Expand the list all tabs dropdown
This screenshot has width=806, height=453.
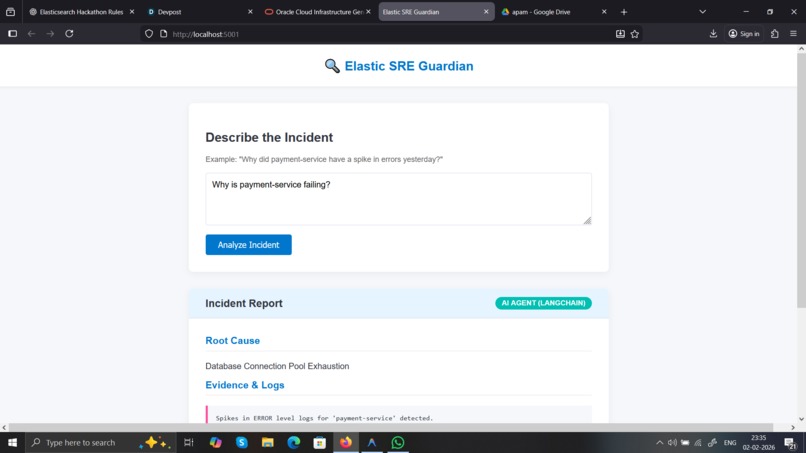pyautogui.click(x=703, y=12)
